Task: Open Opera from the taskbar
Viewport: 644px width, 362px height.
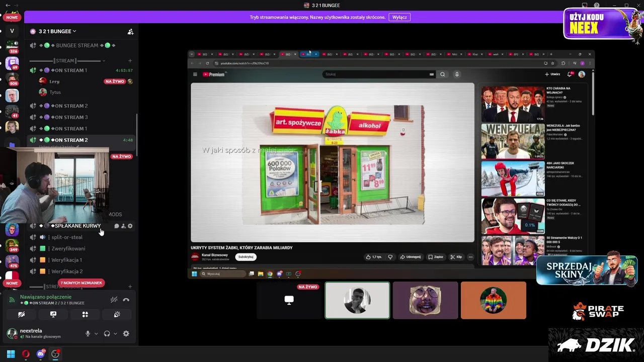Action: point(26,354)
